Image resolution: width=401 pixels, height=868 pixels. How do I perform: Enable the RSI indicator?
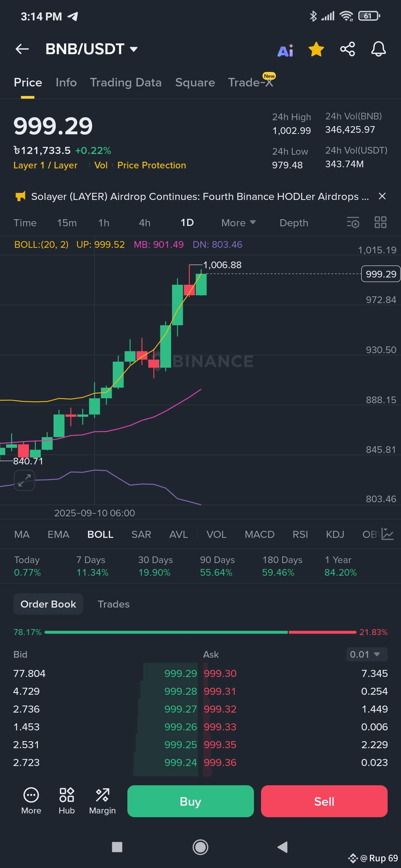pyautogui.click(x=300, y=534)
